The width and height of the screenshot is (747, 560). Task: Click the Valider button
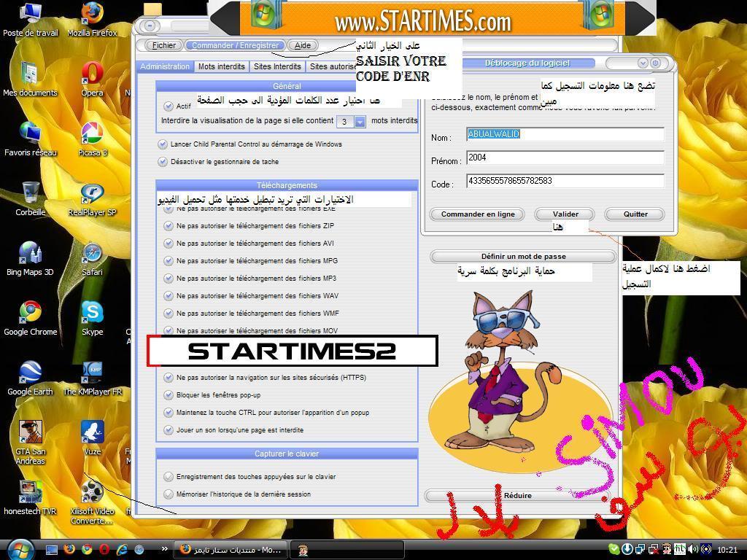[565, 214]
